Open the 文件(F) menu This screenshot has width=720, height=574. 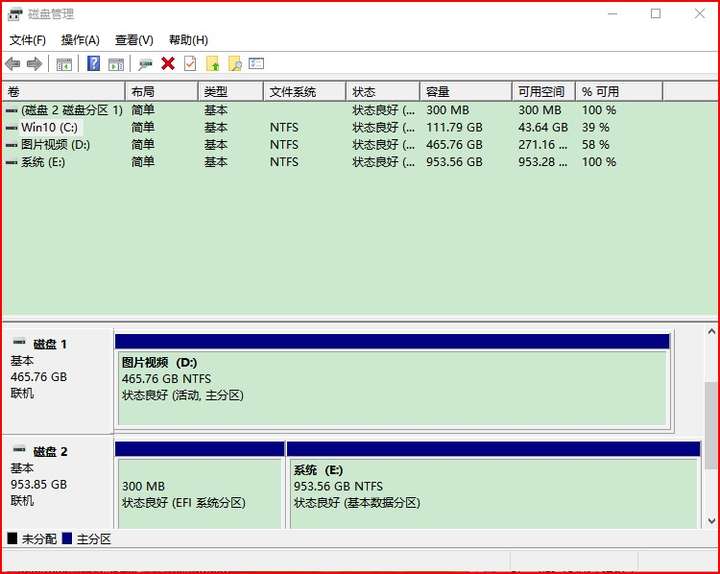point(28,40)
